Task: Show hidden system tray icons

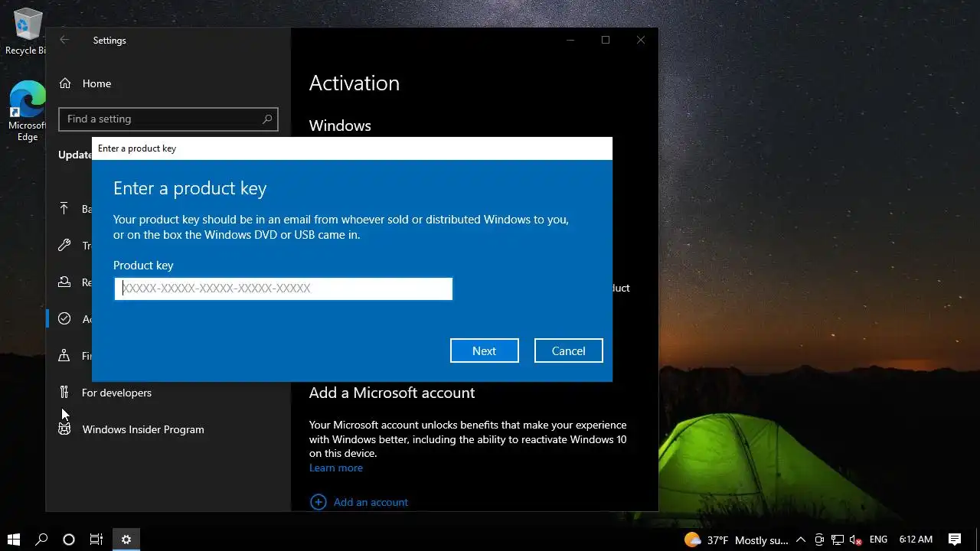Action: pyautogui.click(x=801, y=540)
